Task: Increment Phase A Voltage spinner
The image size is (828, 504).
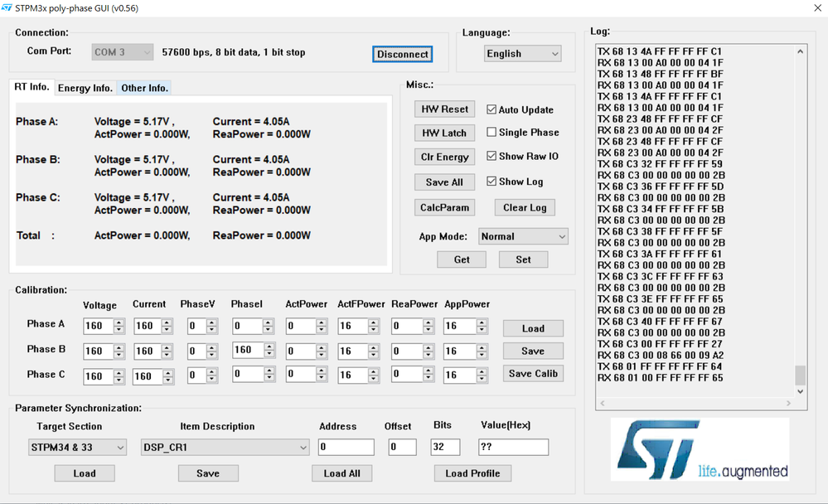Action: [119, 322]
